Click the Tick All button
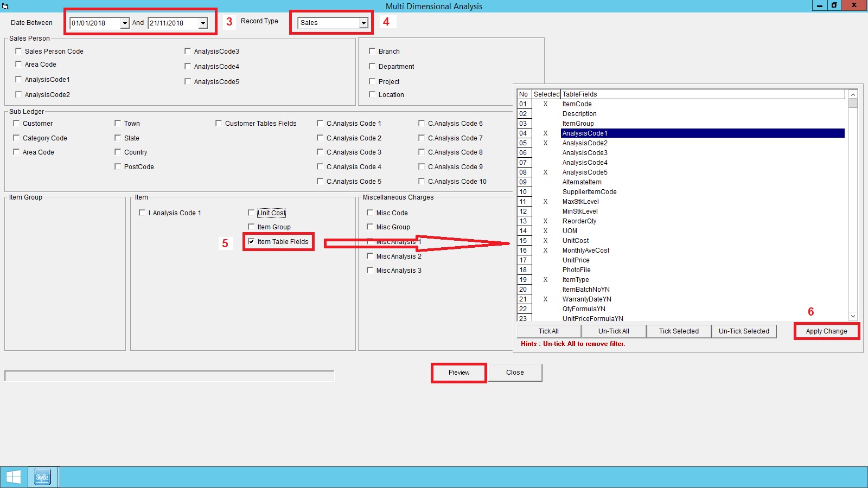Screen dimensions: 868x488 coord(548,331)
